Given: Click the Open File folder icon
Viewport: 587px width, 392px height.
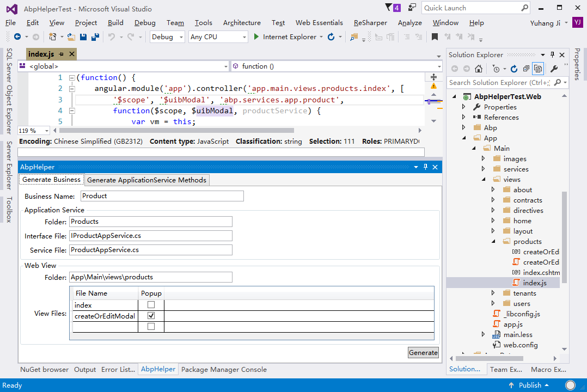Looking at the screenshot, I should 71,36.
